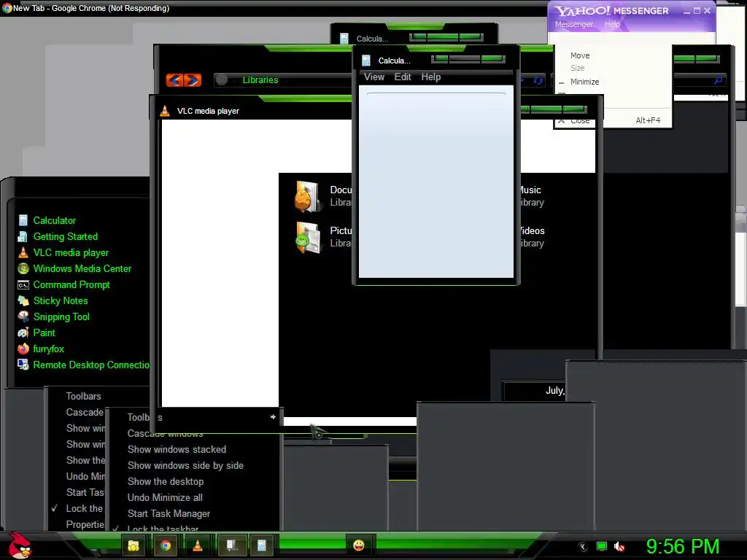Click the July date text in calendar
The width and height of the screenshot is (747, 560).
(555, 391)
